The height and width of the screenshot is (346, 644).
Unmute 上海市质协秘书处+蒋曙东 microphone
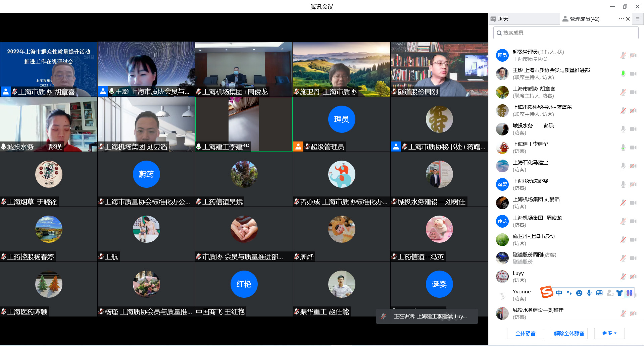[623, 111]
